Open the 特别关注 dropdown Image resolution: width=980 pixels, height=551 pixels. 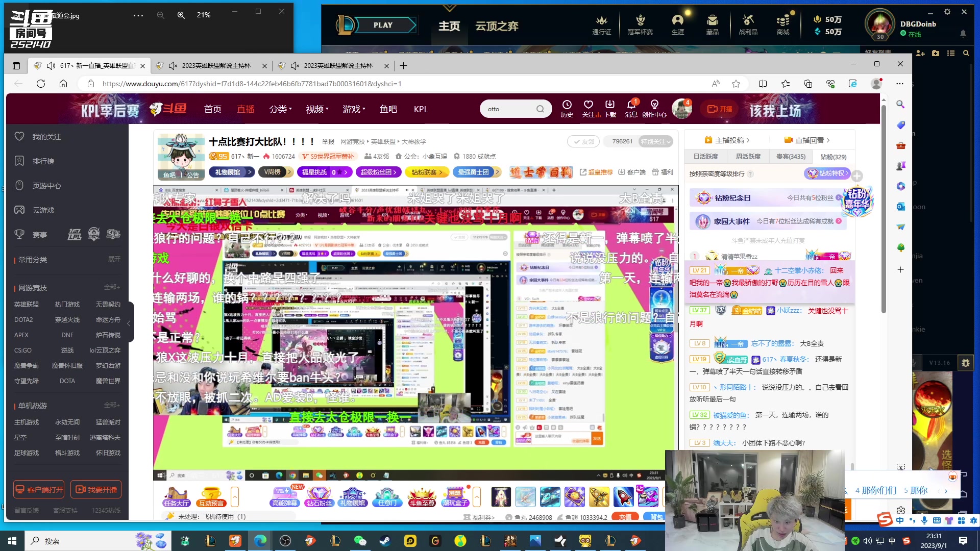tap(656, 141)
